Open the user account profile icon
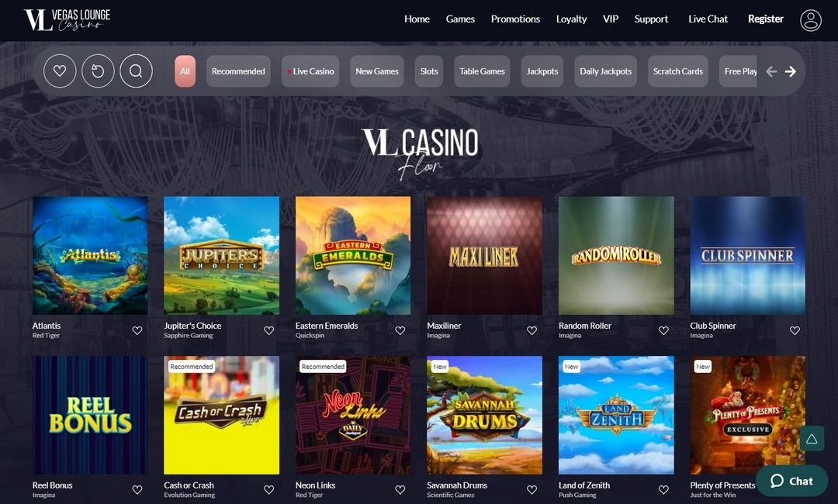838x504 pixels. [x=810, y=20]
